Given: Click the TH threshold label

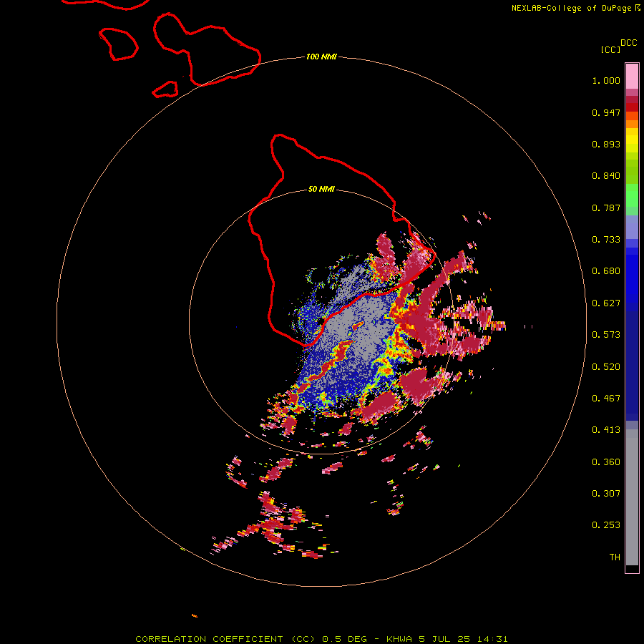Looking at the screenshot, I should coord(615,557).
